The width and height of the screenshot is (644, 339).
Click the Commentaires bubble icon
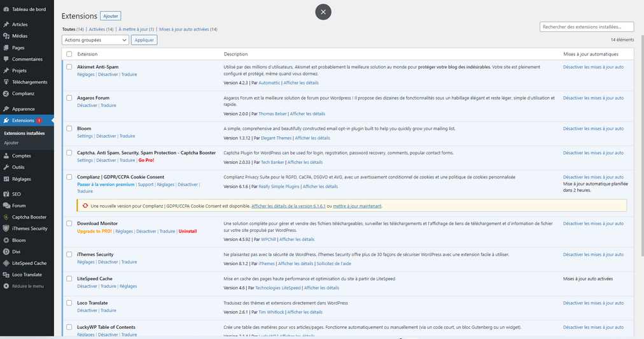(x=6, y=59)
